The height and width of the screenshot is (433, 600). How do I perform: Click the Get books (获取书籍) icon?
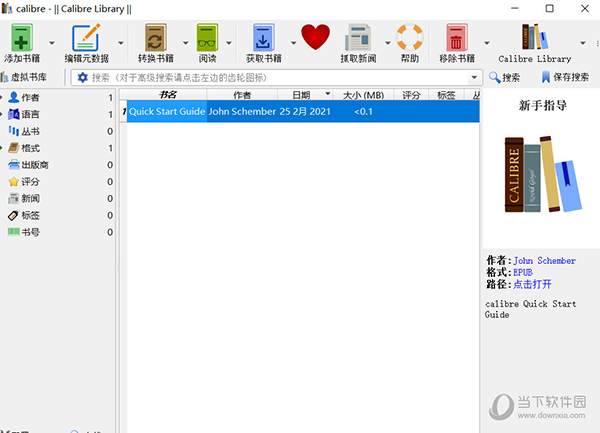tap(263, 37)
